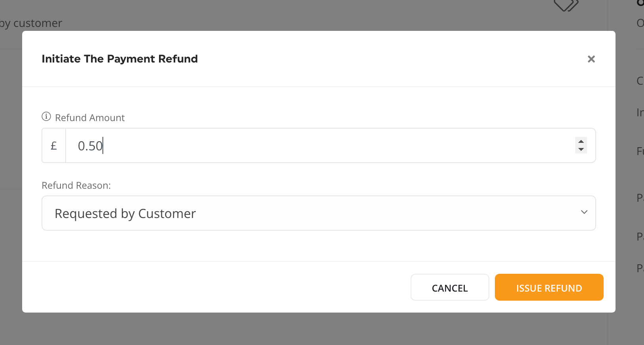Click the info icon beside Refund Amount
Screen dimensions: 644x345
[46, 117]
